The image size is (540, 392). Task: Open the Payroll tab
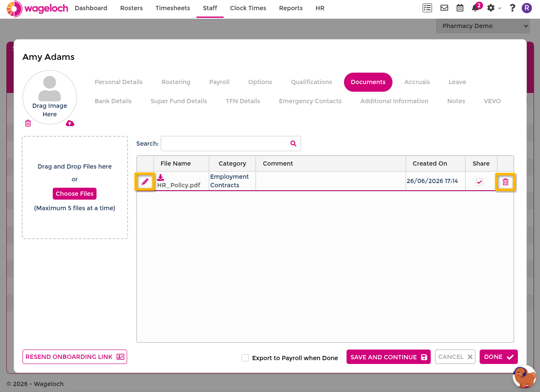click(219, 82)
